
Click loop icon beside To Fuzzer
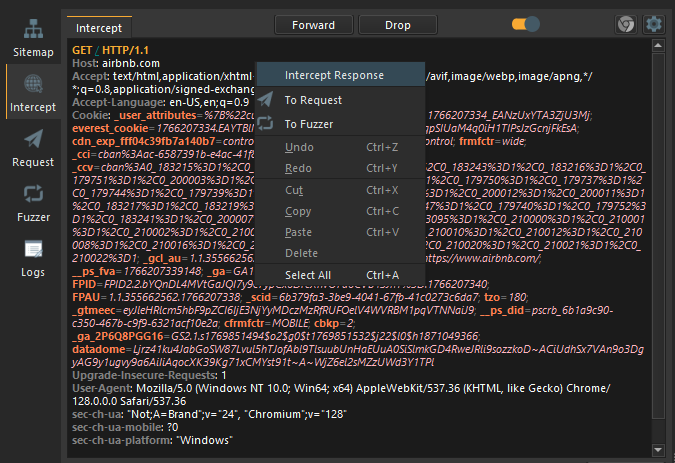coord(265,123)
